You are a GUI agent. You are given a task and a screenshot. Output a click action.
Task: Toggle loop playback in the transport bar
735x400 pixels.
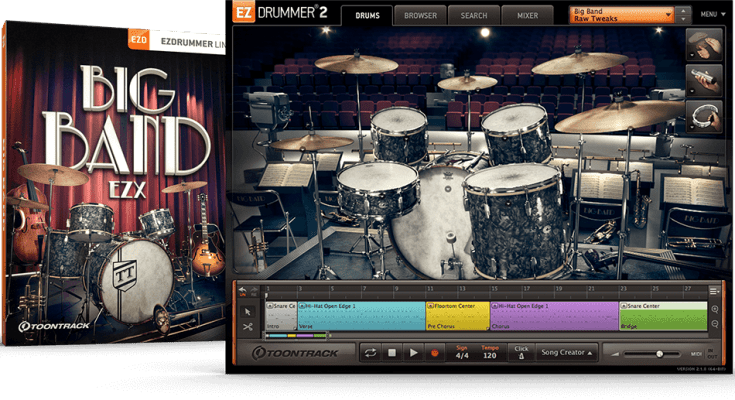(370, 353)
